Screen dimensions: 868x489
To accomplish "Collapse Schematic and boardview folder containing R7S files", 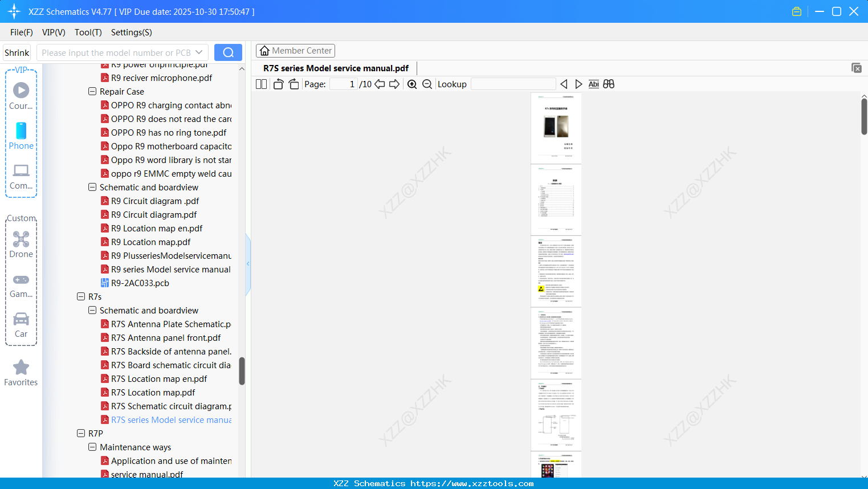I will [x=92, y=310].
